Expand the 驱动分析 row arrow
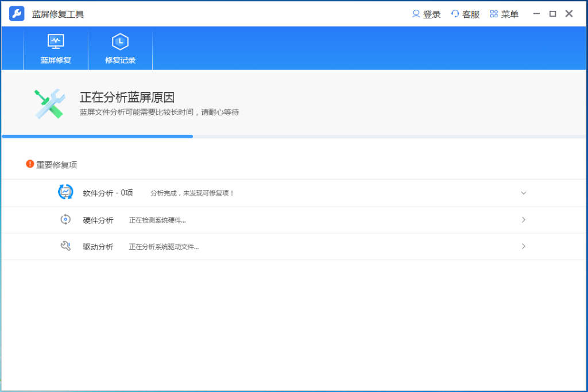Screen dimensions: 588x392 tap(523, 246)
